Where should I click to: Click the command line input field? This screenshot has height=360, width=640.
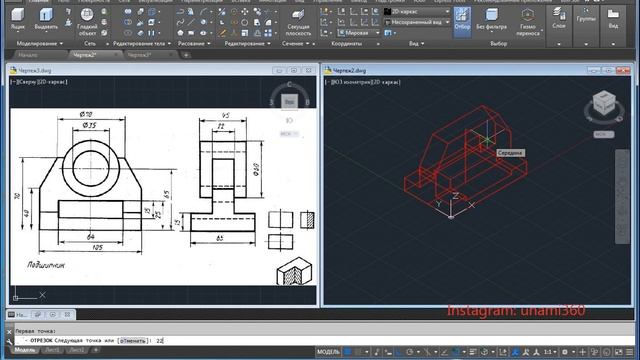(x=324, y=341)
